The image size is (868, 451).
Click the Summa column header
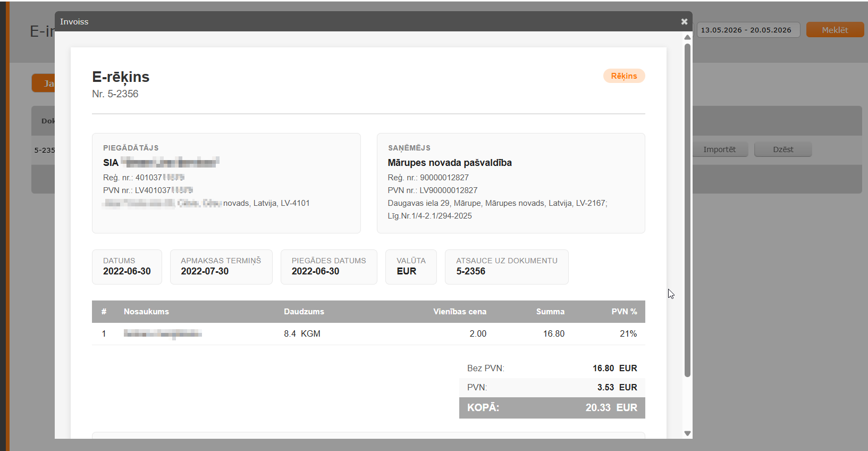(x=550, y=312)
